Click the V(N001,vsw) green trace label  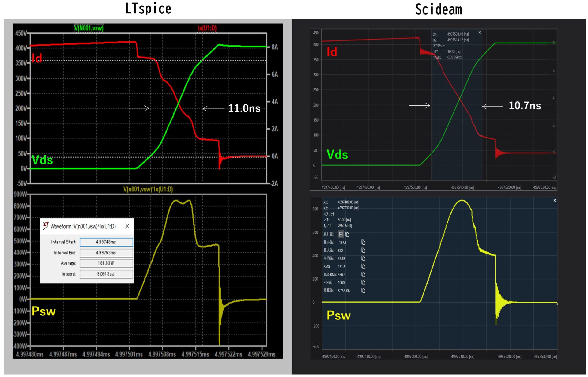point(89,28)
